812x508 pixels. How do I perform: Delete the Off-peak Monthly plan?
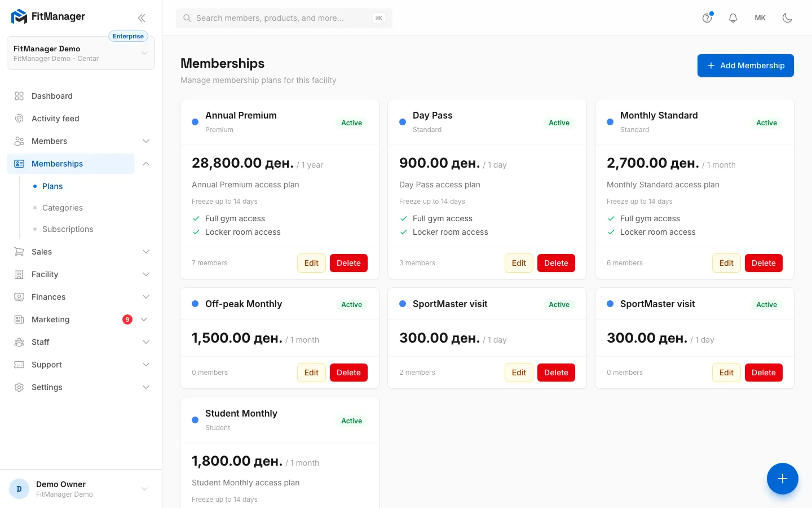[348, 373]
